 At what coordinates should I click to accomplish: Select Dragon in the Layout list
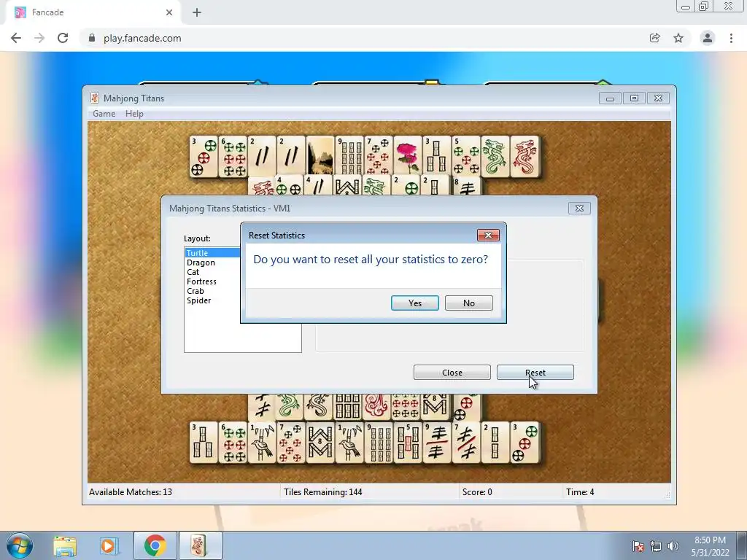click(x=201, y=262)
